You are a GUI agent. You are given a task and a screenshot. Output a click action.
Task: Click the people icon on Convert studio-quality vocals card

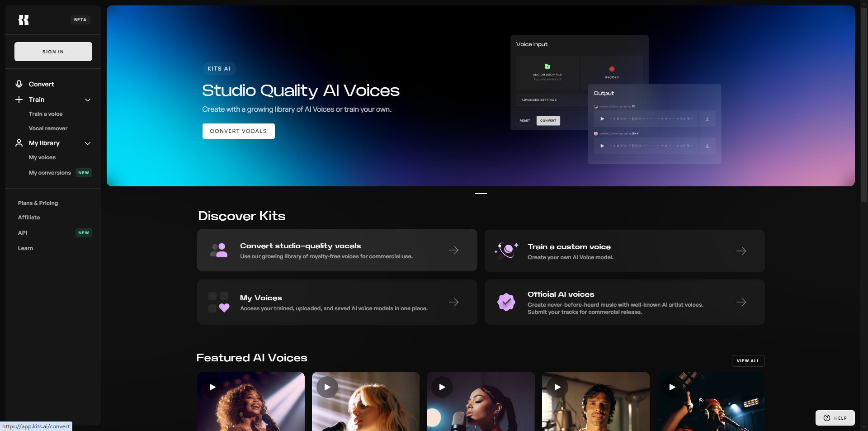[x=219, y=250]
